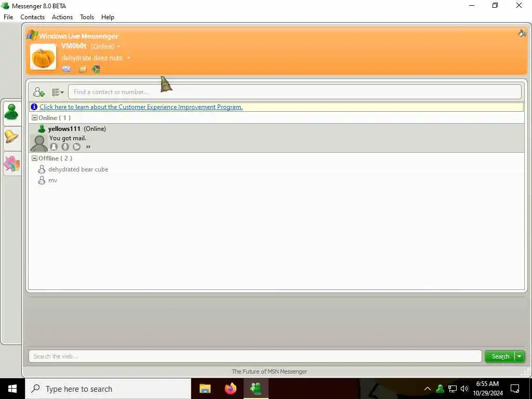Click the green status icon beside yellows111
The width and height of the screenshot is (532, 399).
(x=42, y=129)
